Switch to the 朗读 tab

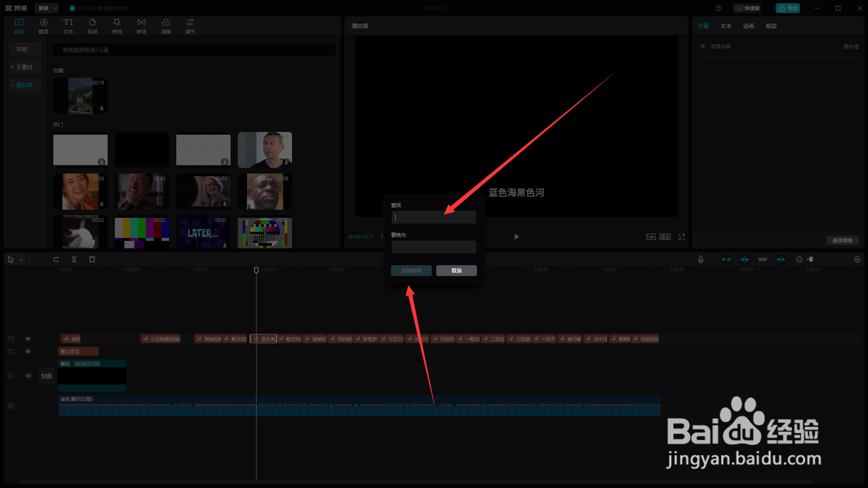tap(771, 26)
